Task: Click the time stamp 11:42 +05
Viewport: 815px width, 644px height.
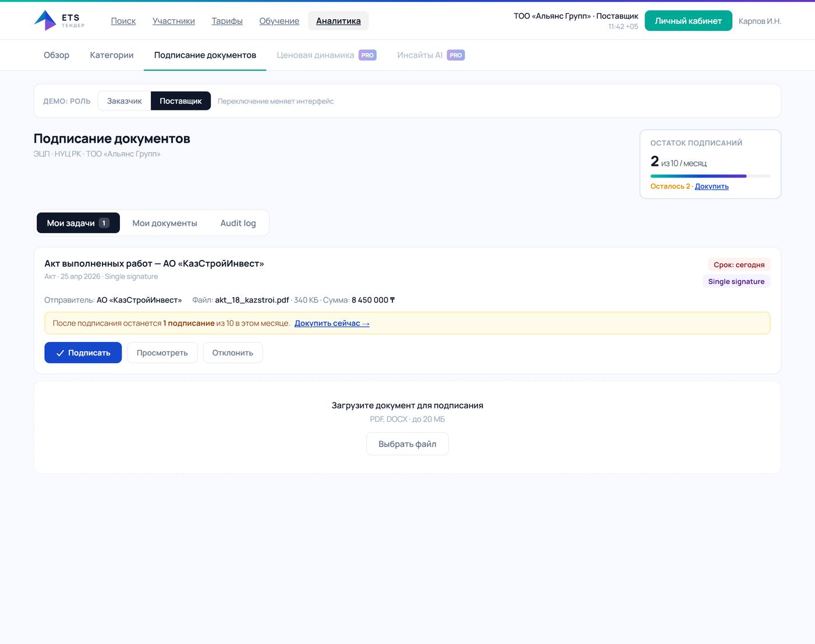Action: (623, 27)
